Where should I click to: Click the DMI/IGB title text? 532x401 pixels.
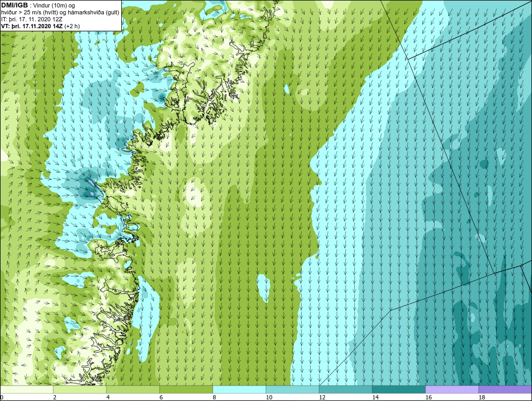click(14, 5)
